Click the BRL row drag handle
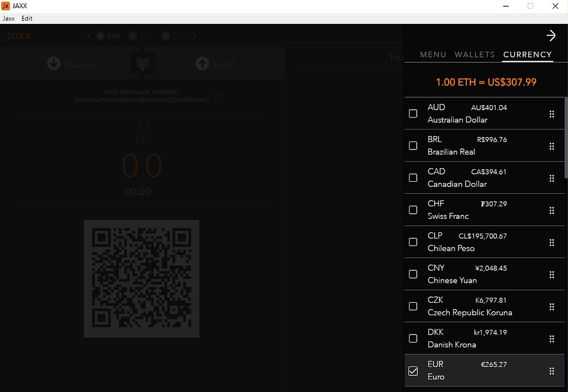This screenshot has width=568, height=392. click(x=552, y=146)
